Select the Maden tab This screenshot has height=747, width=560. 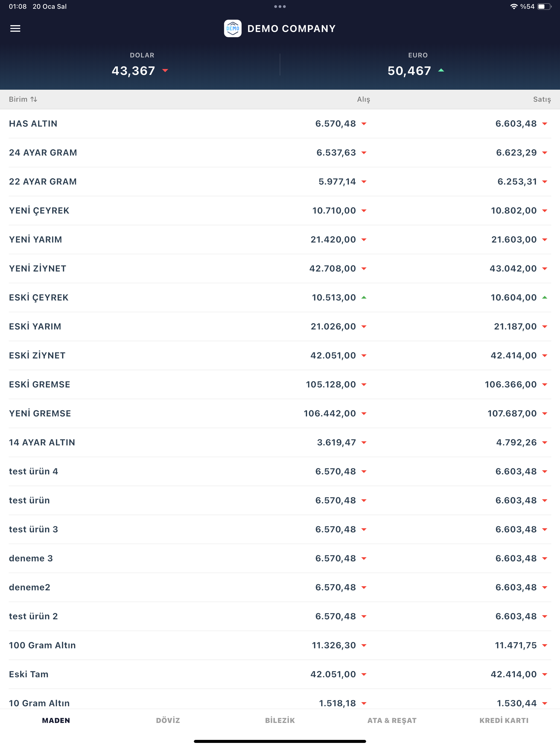(x=56, y=720)
